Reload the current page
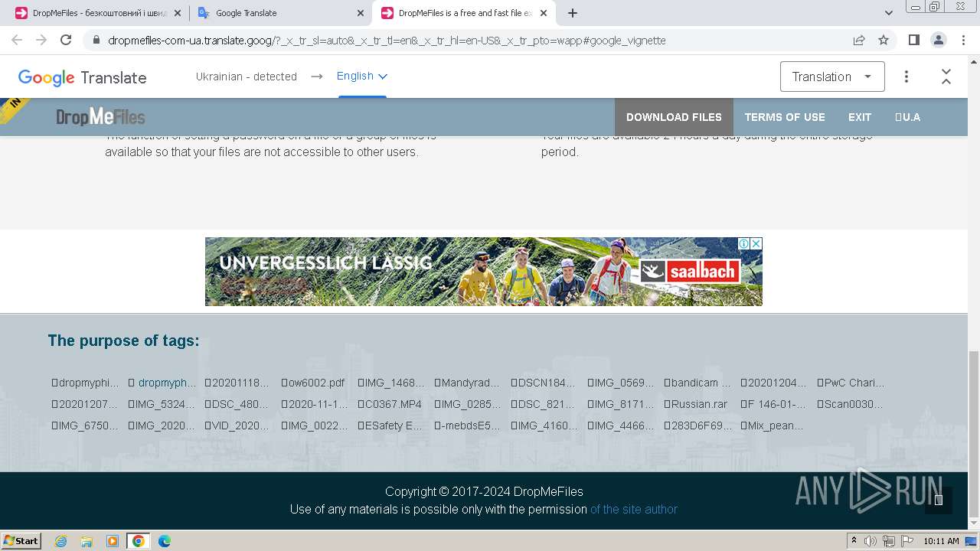The width and height of the screenshot is (980, 551). (x=66, y=40)
